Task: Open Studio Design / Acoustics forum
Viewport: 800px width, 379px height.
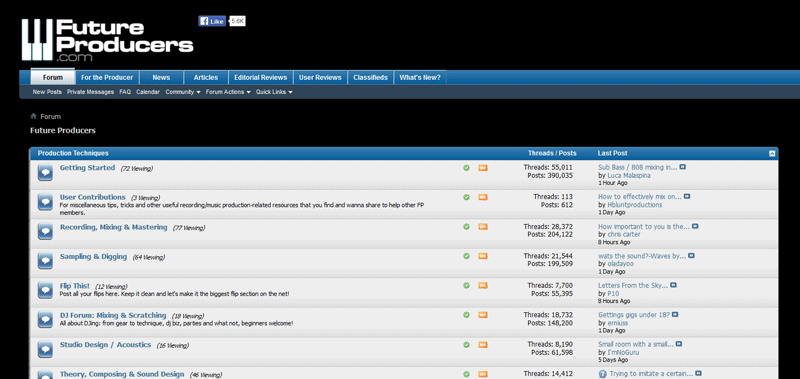Action: pos(106,345)
